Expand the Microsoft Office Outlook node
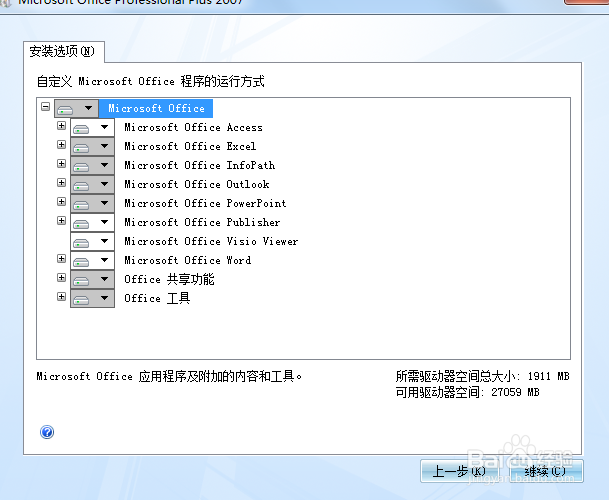This screenshot has width=609, height=500. tap(61, 183)
